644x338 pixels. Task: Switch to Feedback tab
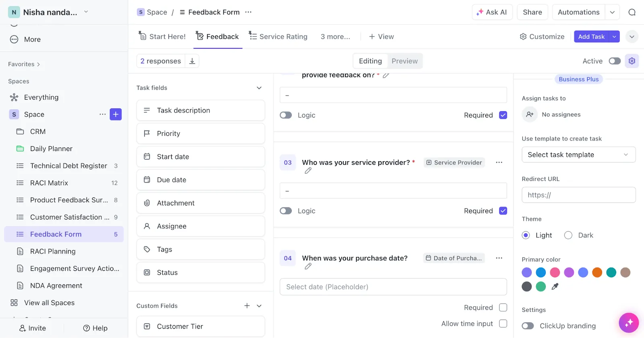(217, 37)
